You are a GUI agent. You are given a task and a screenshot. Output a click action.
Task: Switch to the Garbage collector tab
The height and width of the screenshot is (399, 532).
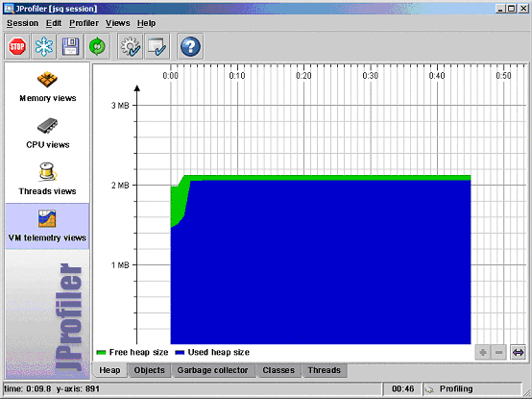(212, 370)
